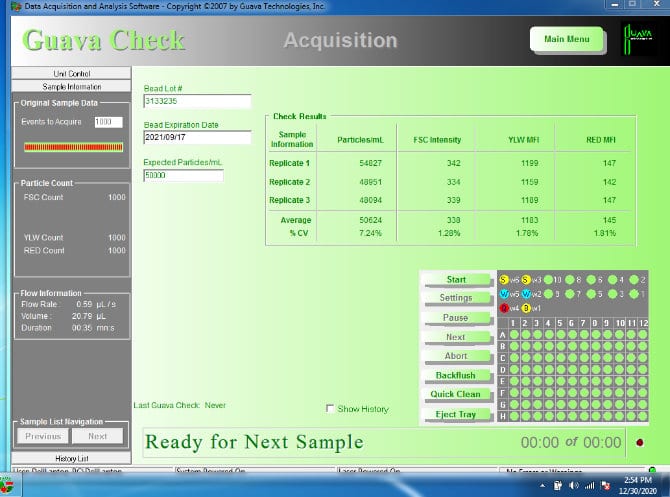670x497 pixels.
Task: Select the blue W w5 tube position
Action: (x=504, y=294)
